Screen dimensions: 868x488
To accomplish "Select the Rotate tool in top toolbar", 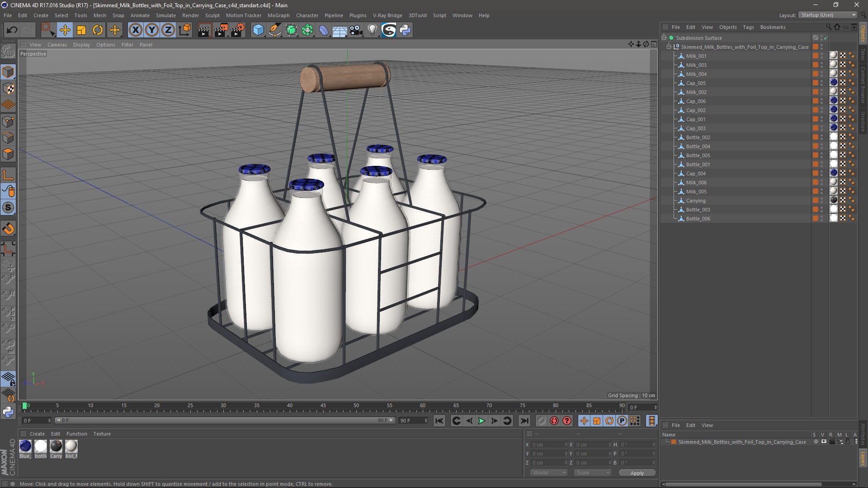I will pos(98,30).
